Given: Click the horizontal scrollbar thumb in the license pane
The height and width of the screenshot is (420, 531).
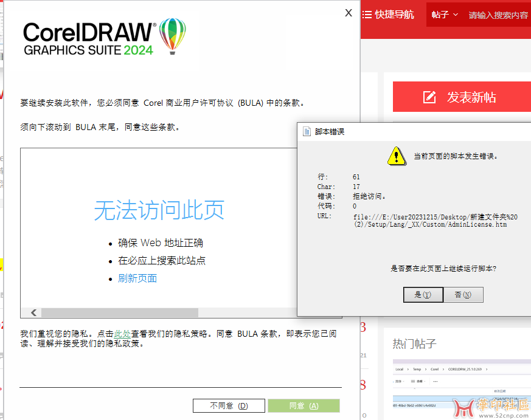Looking at the screenshot, I should 120,312.
